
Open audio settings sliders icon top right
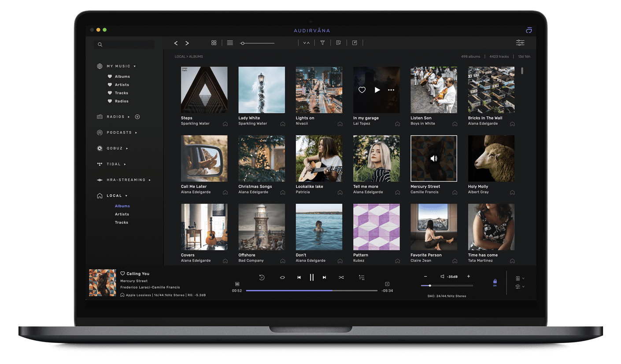[x=520, y=43]
